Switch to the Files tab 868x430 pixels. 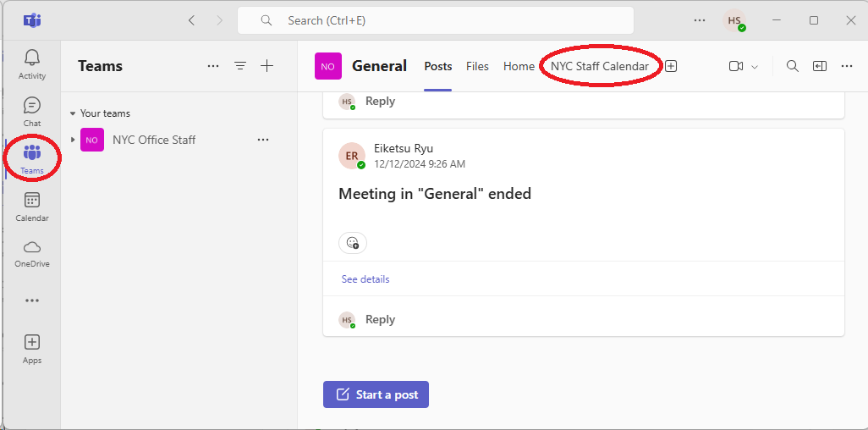(477, 66)
